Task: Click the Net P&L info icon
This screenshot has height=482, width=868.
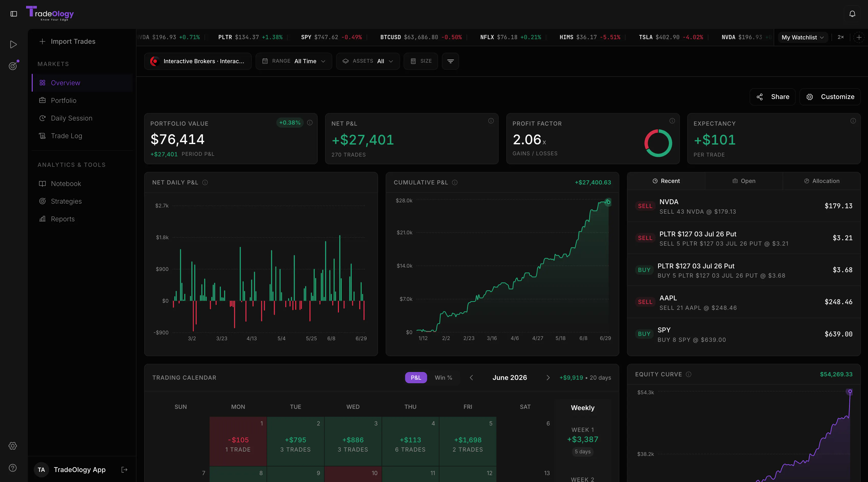Action: (x=491, y=121)
